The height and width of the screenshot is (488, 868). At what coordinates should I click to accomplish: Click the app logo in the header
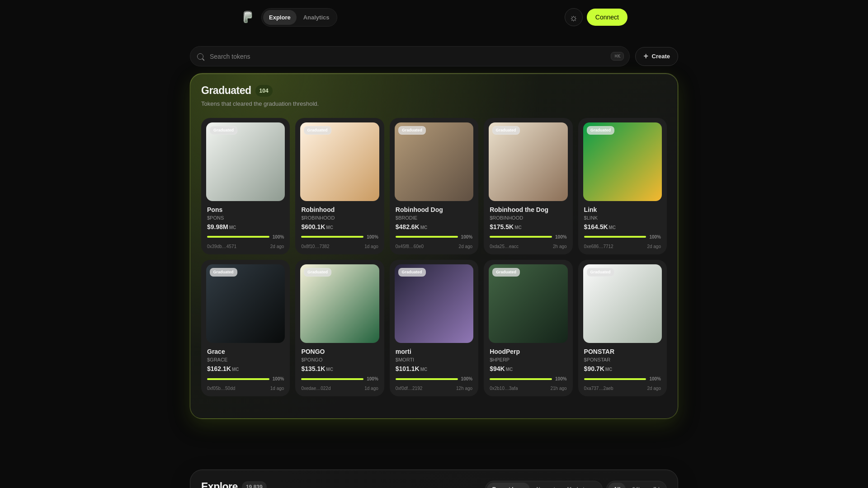248,17
